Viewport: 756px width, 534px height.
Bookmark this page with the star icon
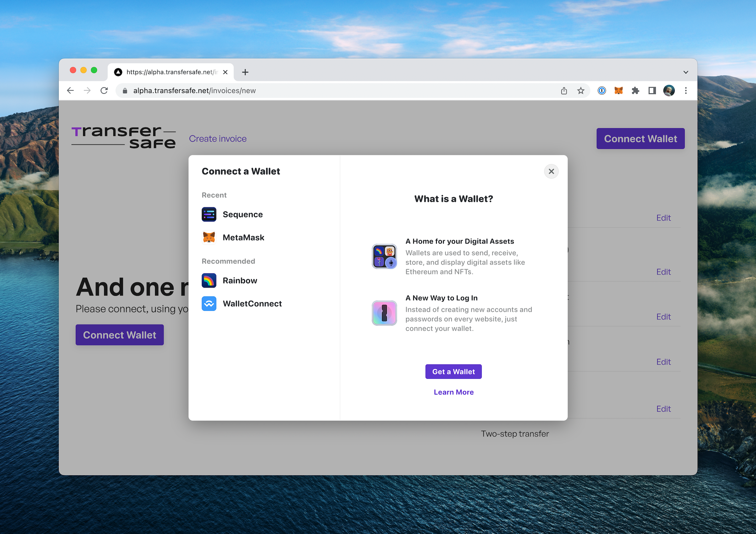[581, 91]
